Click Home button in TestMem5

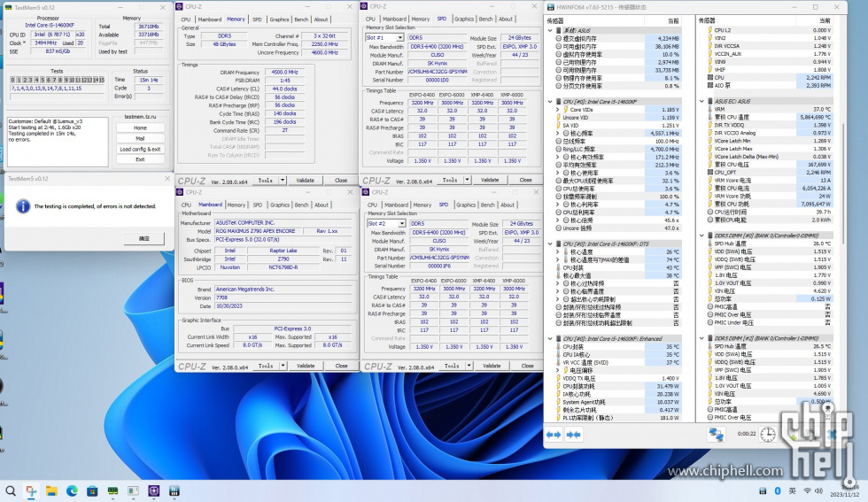coord(140,127)
